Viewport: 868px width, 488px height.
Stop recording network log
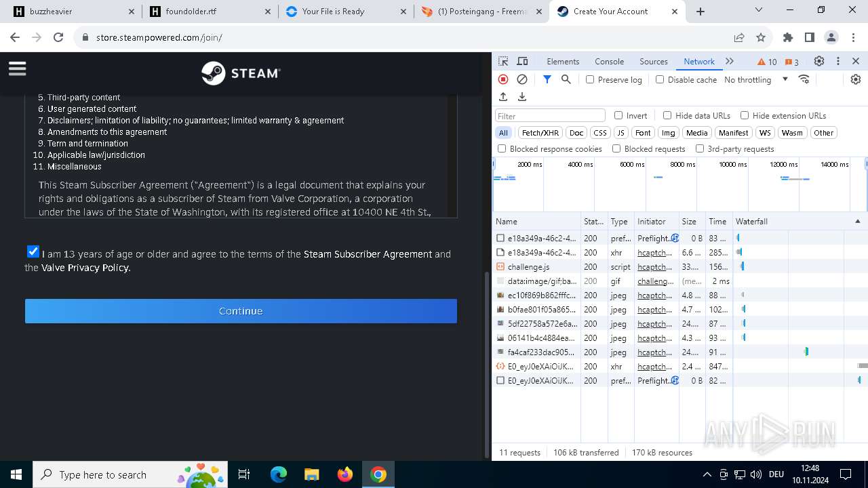(503, 79)
